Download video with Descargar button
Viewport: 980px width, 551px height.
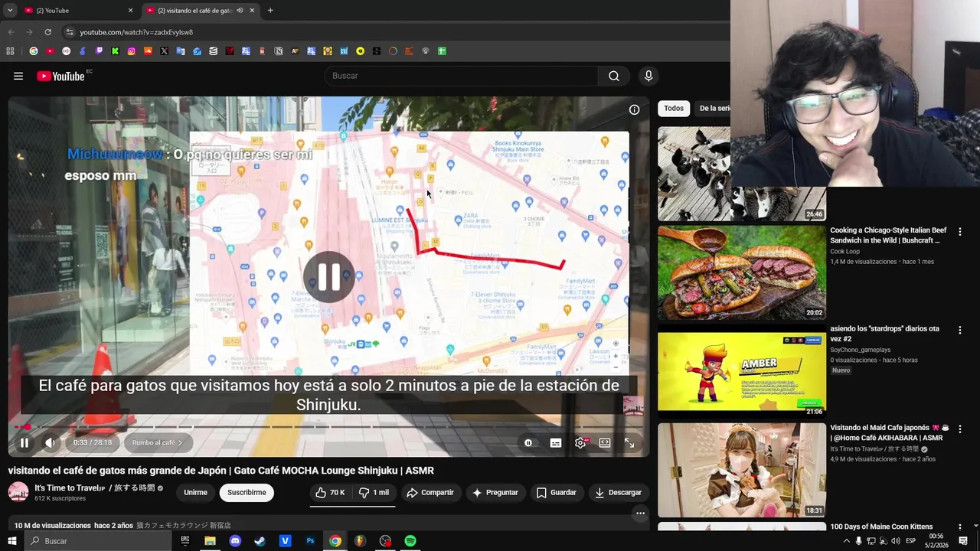coord(618,493)
